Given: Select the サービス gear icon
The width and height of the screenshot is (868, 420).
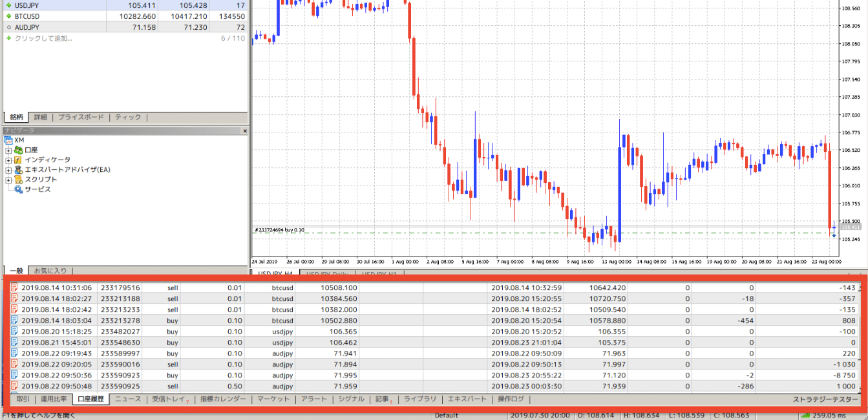Looking at the screenshot, I should tap(18, 189).
